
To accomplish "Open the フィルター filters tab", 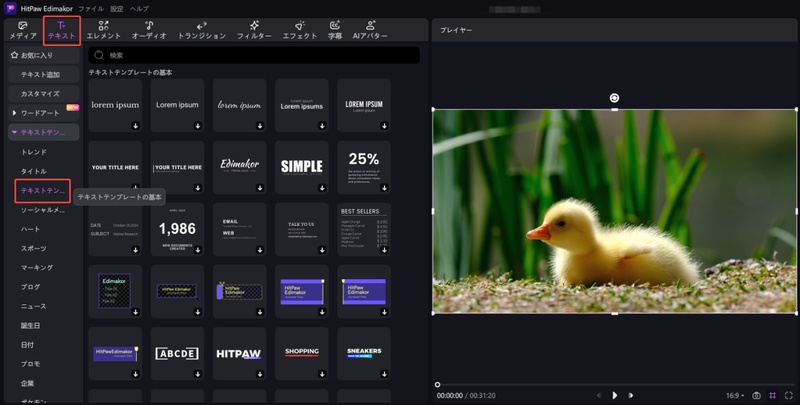I will [x=254, y=30].
